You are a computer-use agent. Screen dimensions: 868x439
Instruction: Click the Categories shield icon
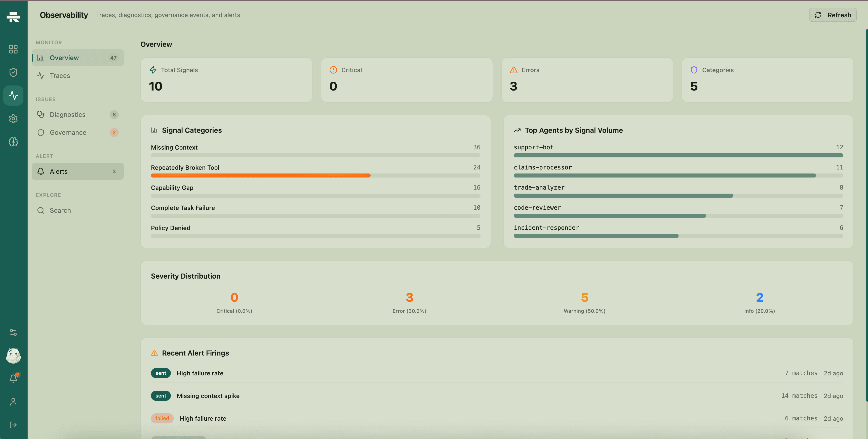pos(694,70)
